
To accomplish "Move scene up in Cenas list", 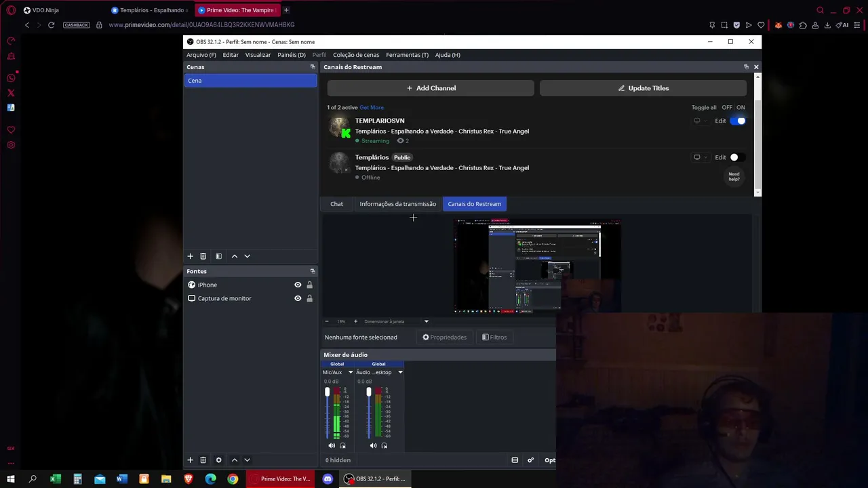I will point(235,256).
